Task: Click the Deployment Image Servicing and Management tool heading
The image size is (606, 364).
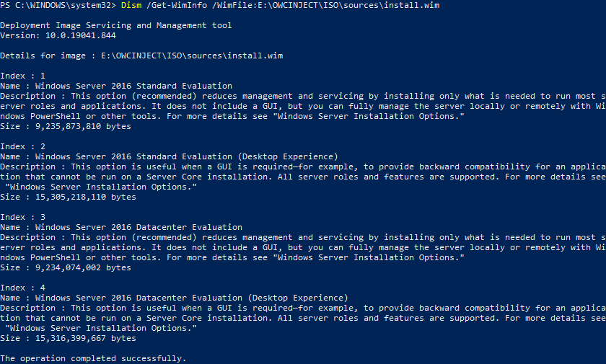Action: pyautogui.click(x=116, y=25)
